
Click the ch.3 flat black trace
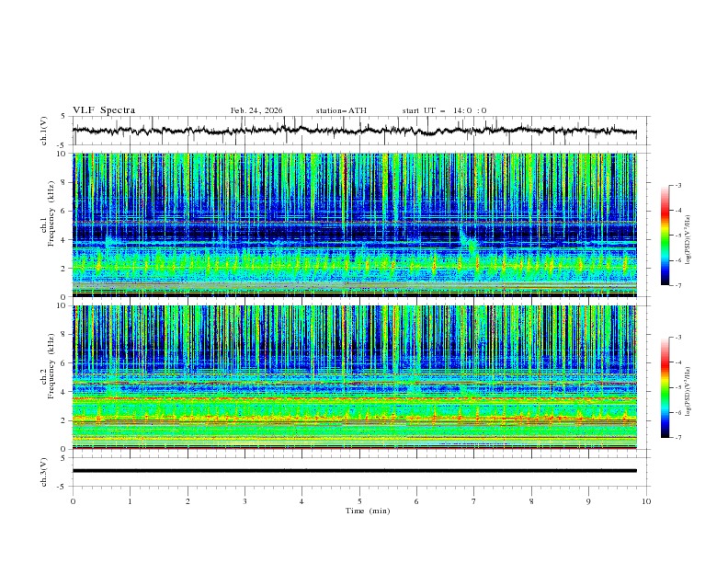[354, 471]
